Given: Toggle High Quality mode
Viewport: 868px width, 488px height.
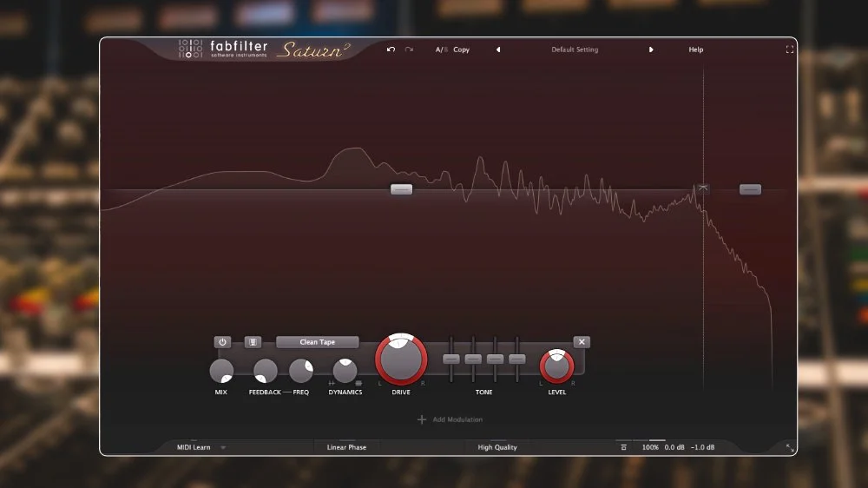Looking at the screenshot, I should click(497, 447).
